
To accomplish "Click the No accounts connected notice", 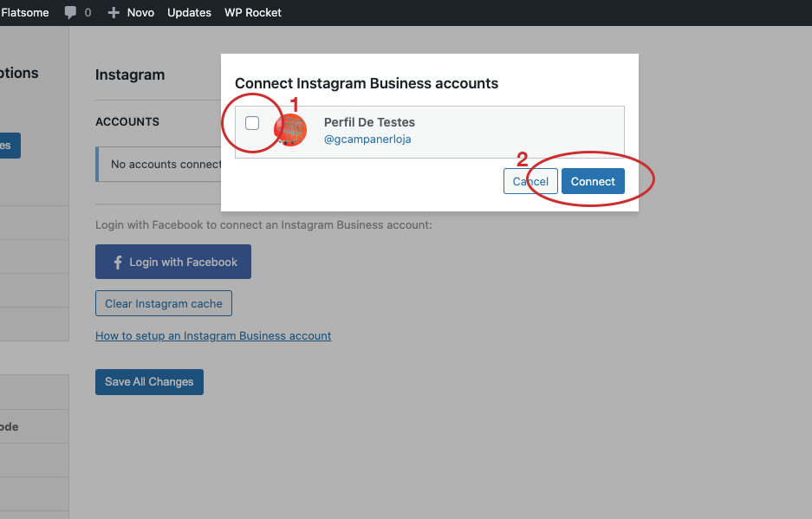I will click(165, 165).
